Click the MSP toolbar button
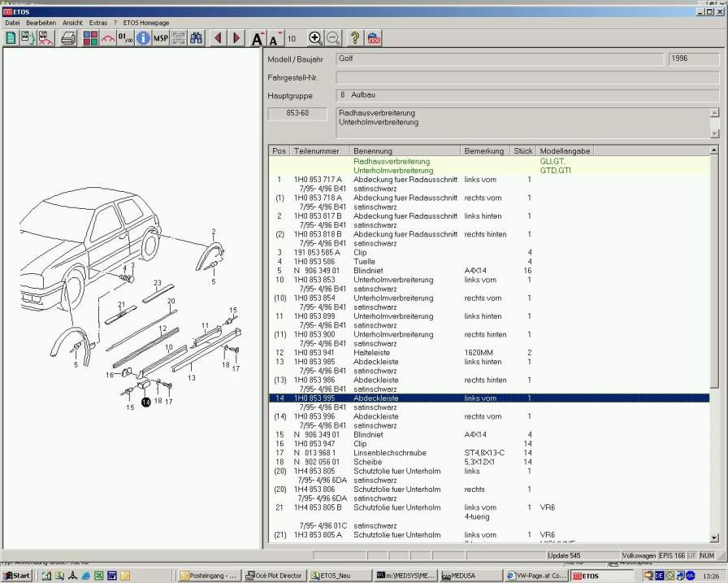 161,38
